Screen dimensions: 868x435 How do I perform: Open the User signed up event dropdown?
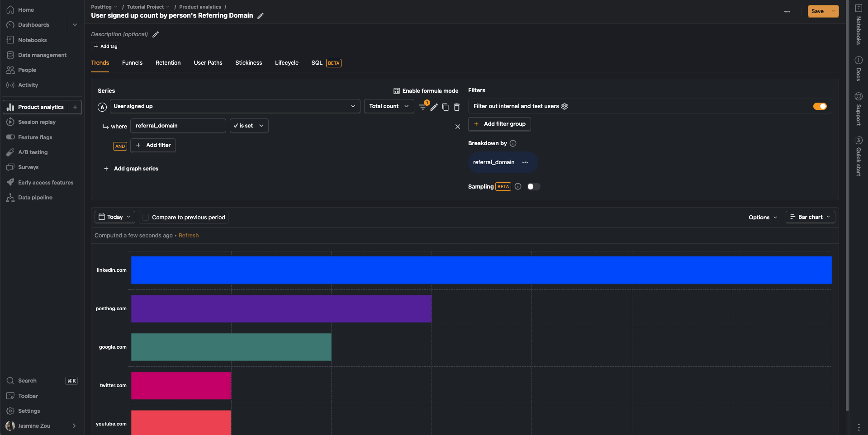point(235,106)
